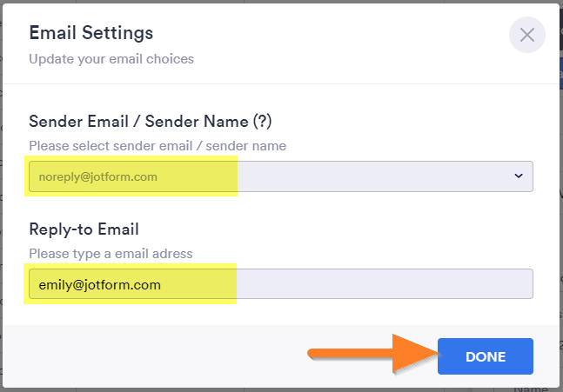The height and width of the screenshot is (392, 563).
Task: Click the 'Update your email choices' subtitle
Action: 111,59
